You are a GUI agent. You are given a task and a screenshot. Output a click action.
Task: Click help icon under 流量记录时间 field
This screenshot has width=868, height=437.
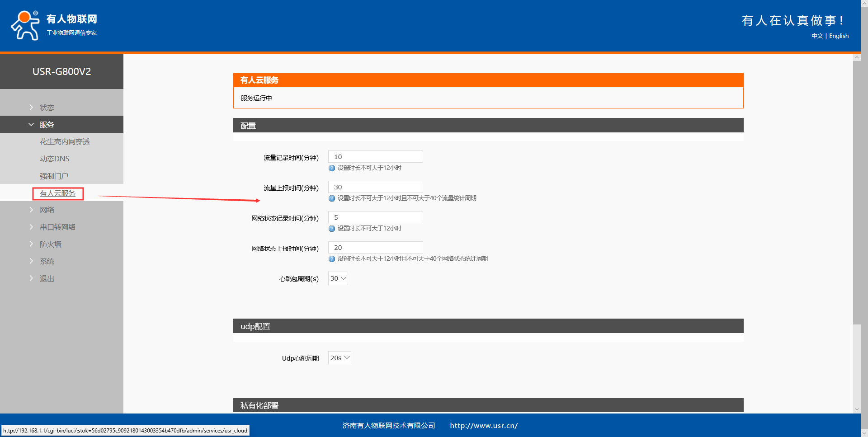tap(332, 168)
